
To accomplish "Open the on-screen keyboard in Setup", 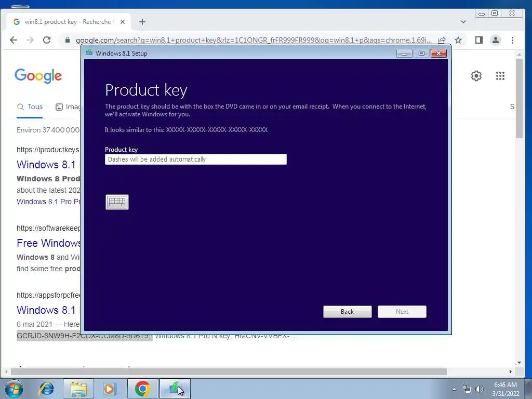I will click(x=117, y=202).
